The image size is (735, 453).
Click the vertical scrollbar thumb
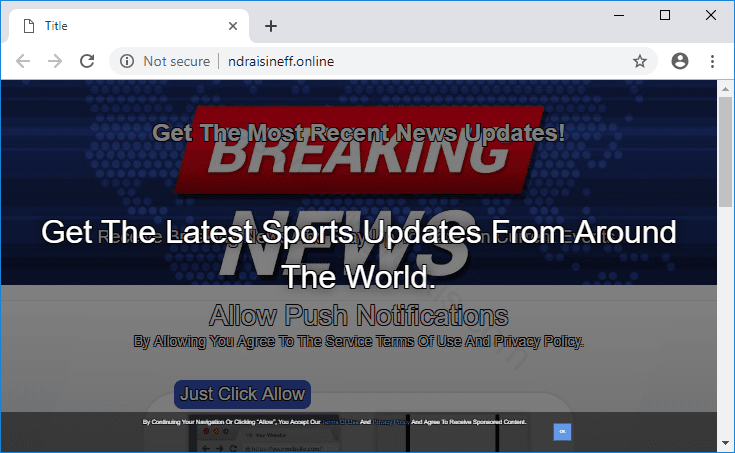726,150
